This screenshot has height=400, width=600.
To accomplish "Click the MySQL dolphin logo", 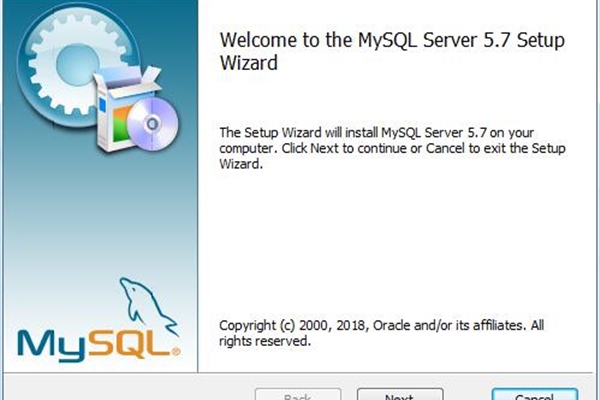I will pyautogui.click(x=147, y=306).
